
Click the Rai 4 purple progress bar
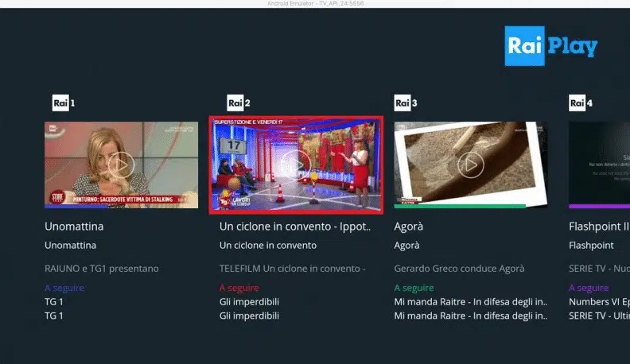[599, 207]
